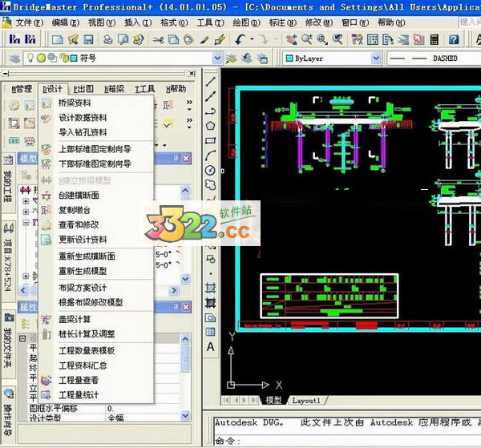Close the model panel with X

(x=186, y=159)
